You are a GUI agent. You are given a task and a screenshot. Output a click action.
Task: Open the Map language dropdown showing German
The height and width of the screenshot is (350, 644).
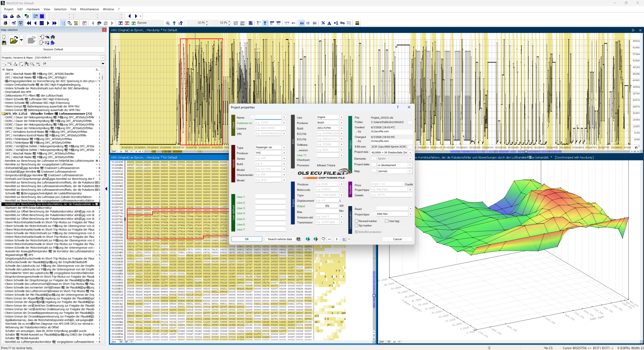coord(410,171)
